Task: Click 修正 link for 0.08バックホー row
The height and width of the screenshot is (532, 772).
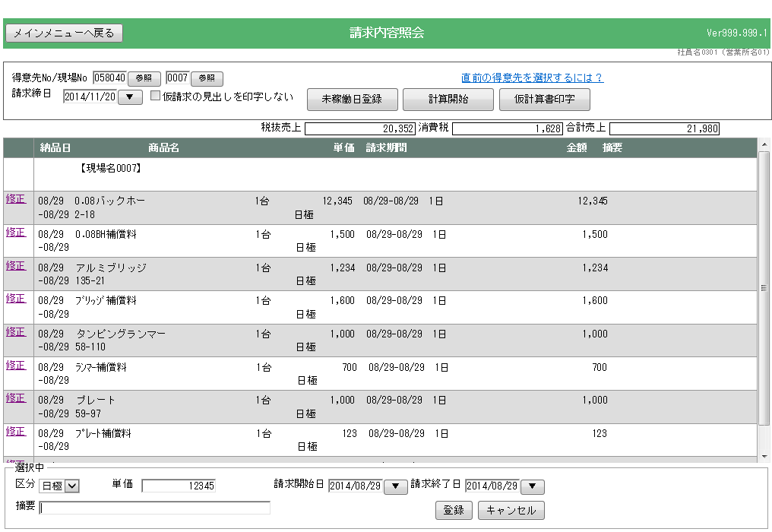Action: [x=15, y=199]
